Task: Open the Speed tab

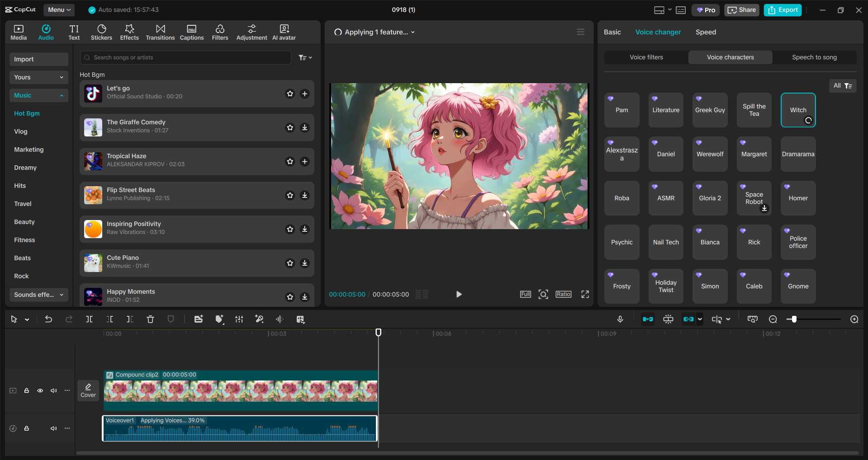Action: coord(705,32)
